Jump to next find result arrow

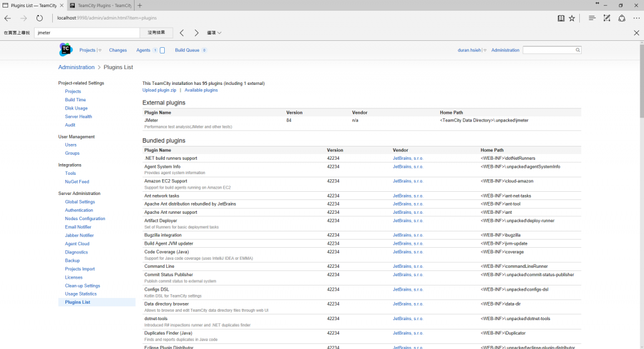196,33
